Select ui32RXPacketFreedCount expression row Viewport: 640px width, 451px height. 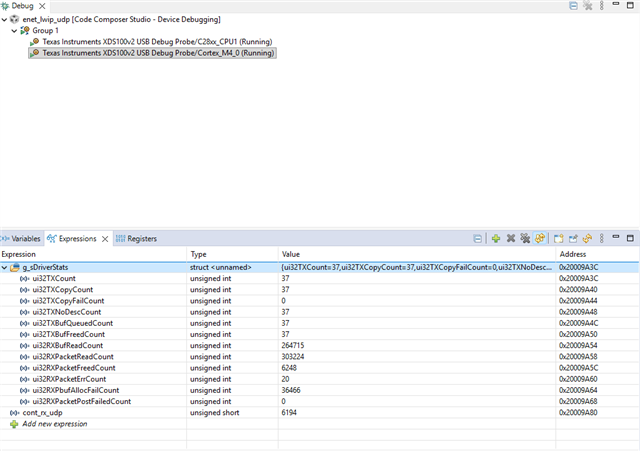click(320, 368)
